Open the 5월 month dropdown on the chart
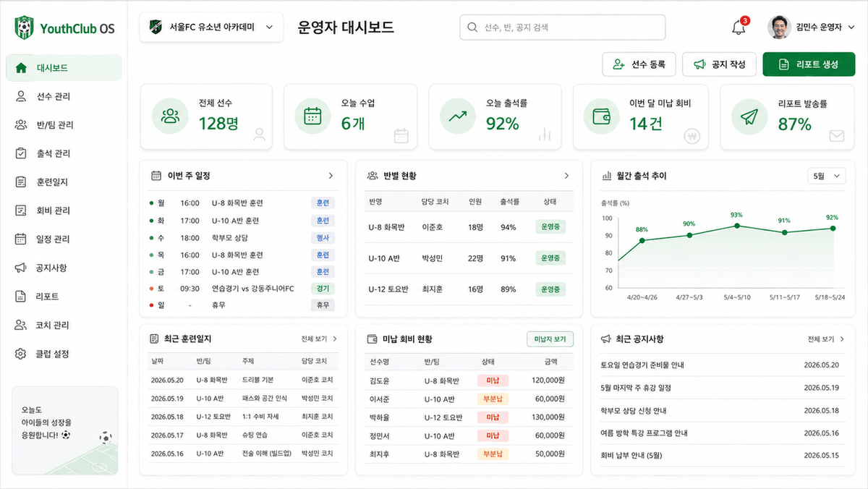 click(x=826, y=176)
